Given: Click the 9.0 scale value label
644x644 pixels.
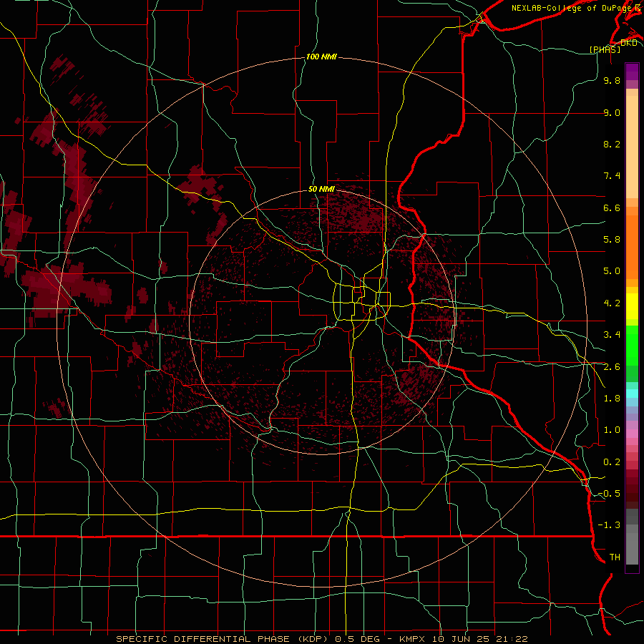Looking at the screenshot, I should pyautogui.click(x=612, y=112).
